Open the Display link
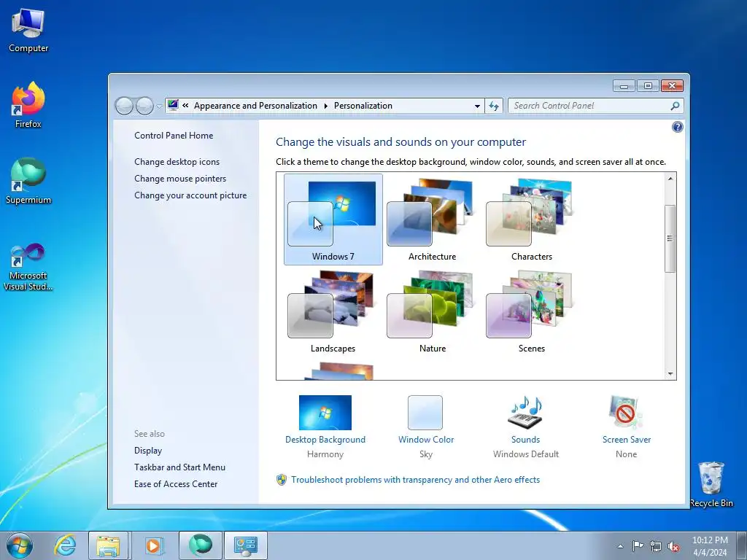 (x=148, y=451)
